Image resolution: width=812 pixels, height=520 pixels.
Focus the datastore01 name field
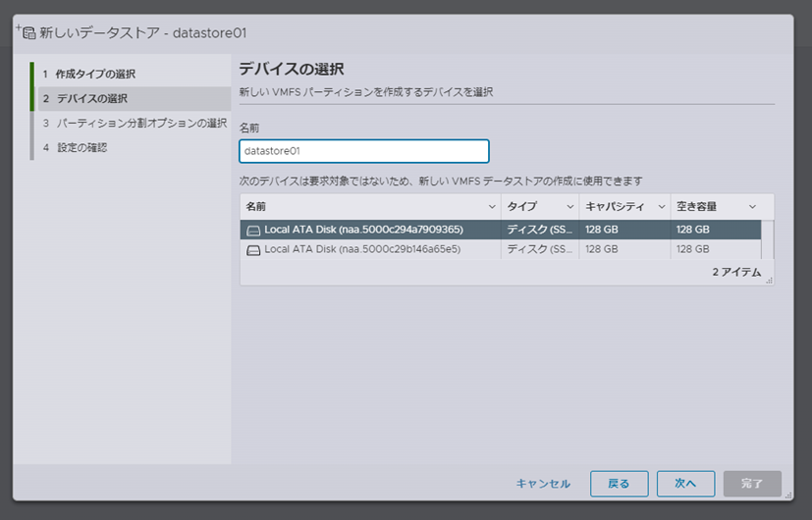click(x=364, y=151)
